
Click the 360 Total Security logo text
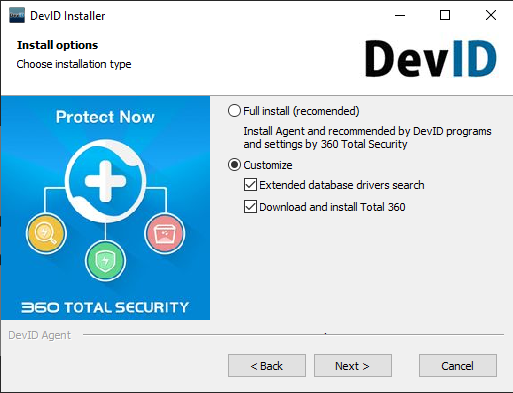(105, 307)
